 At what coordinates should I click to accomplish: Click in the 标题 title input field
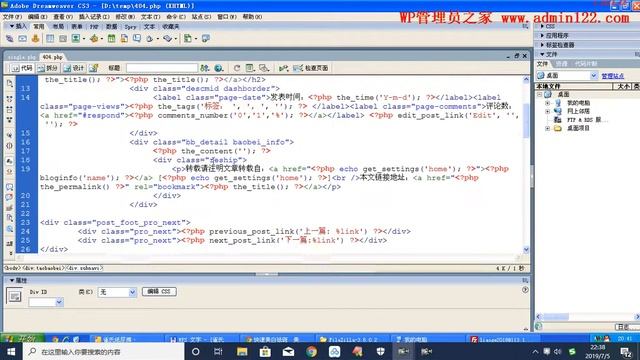(x=162, y=68)
